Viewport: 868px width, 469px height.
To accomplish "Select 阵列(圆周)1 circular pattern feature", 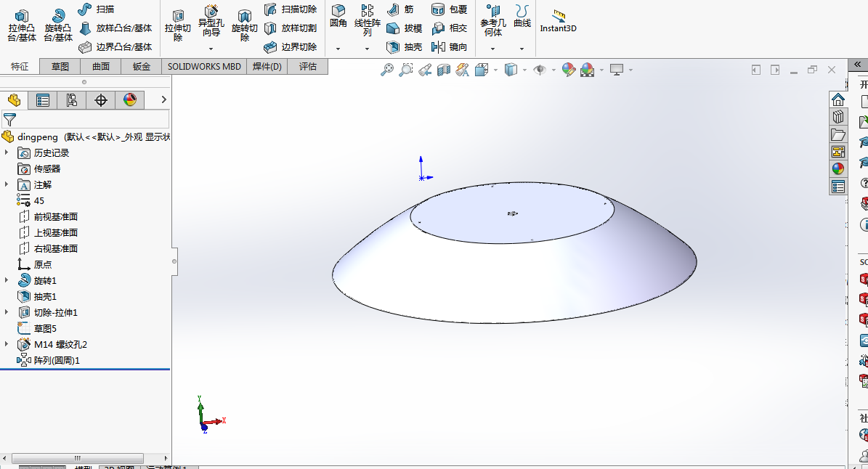I will coord(49,361).
